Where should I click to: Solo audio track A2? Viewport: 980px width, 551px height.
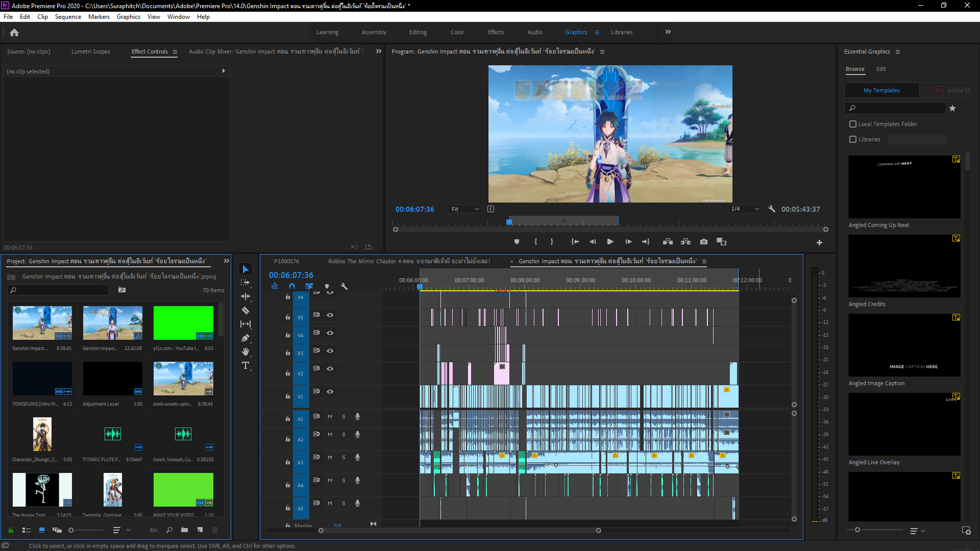[x=344, y=435]
